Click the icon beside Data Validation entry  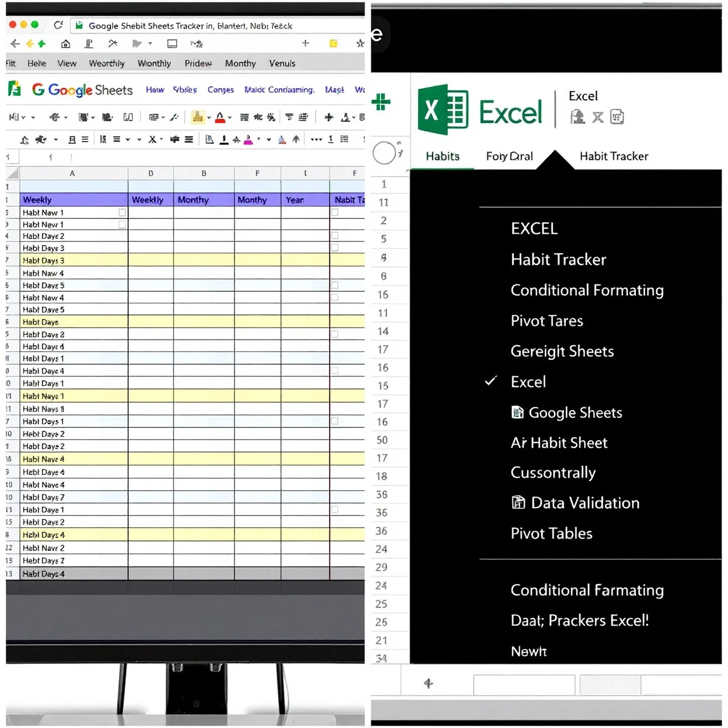click(518, 503)
